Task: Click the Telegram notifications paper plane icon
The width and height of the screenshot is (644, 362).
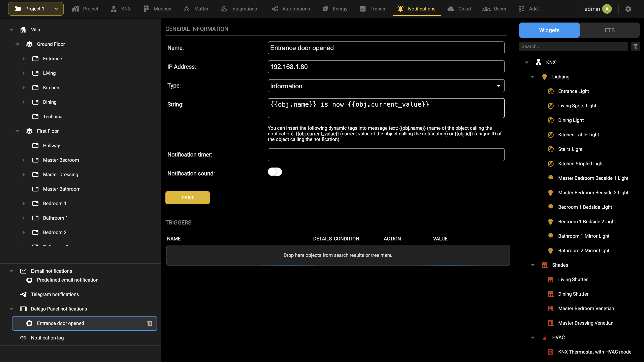Action: (23, 294)
